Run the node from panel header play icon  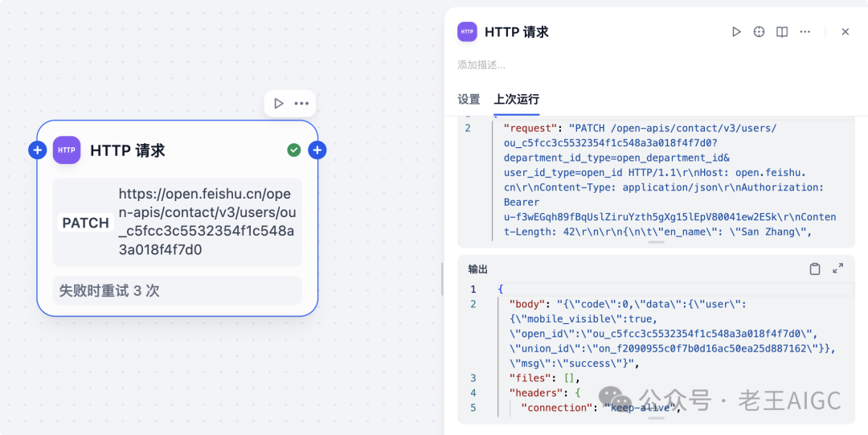(x=736, y=32)
